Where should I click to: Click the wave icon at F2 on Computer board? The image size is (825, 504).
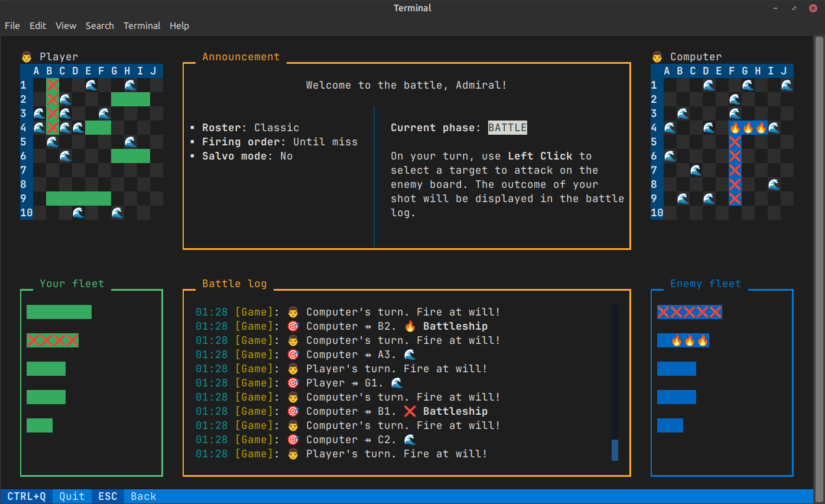coord(735,99)
